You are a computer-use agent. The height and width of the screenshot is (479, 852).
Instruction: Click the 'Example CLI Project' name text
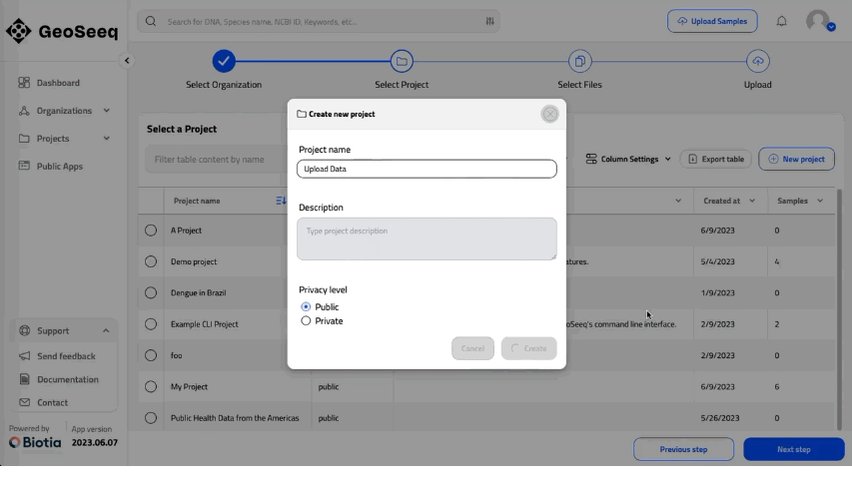204,324
